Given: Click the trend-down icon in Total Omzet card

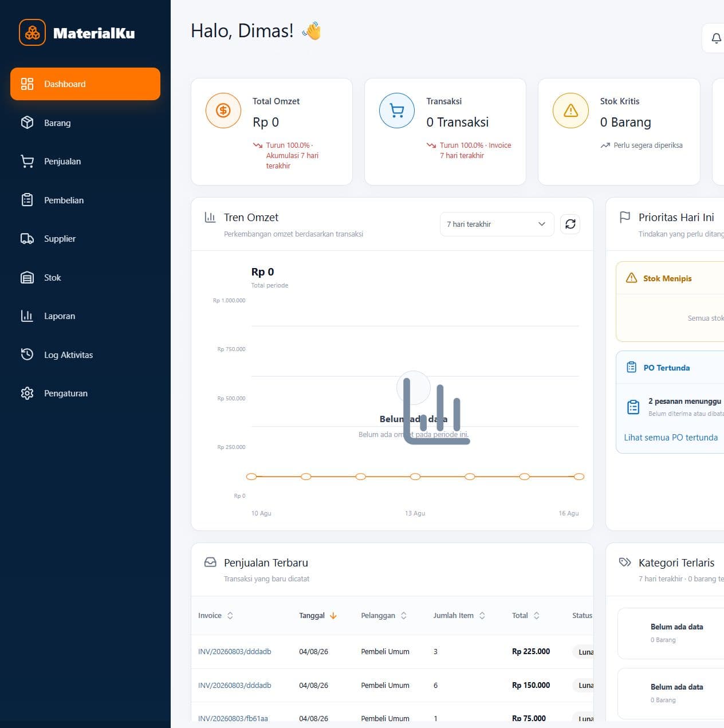Looking at the screenshot, I should pyautogui.click(x=258, y=145).
